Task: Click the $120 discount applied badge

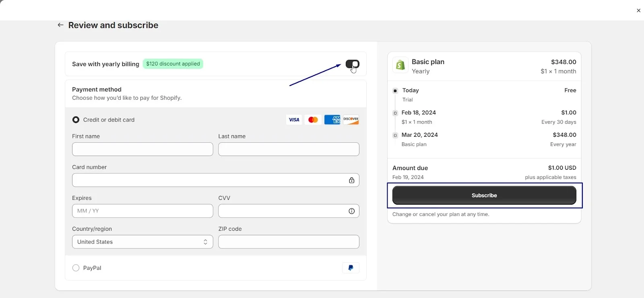Action: [173, 64]
